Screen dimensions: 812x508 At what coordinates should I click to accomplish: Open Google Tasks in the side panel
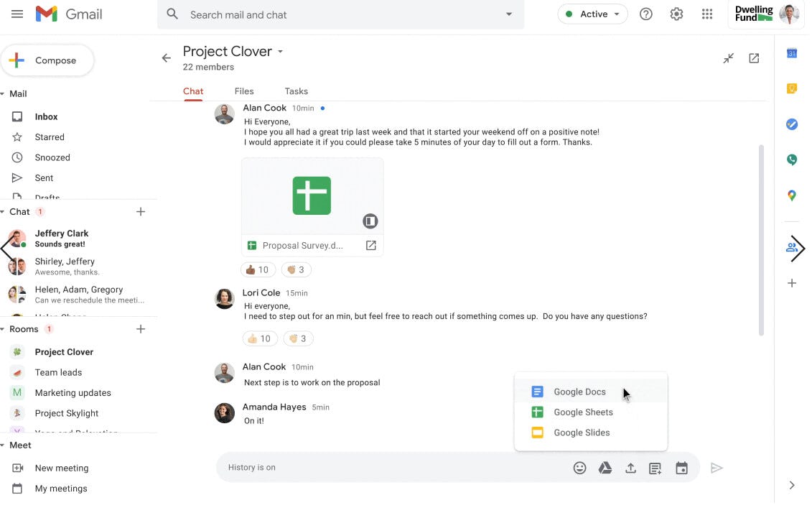791,124
